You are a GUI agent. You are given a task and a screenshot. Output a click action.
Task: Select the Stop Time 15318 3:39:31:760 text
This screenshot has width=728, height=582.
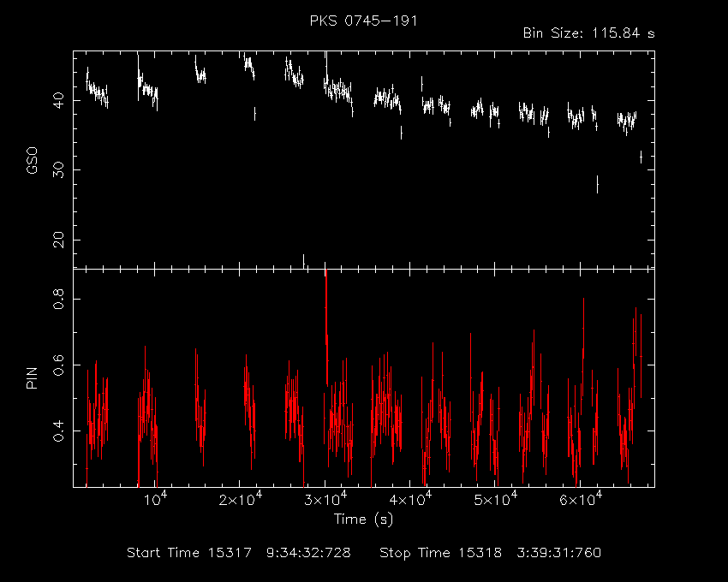490,553
